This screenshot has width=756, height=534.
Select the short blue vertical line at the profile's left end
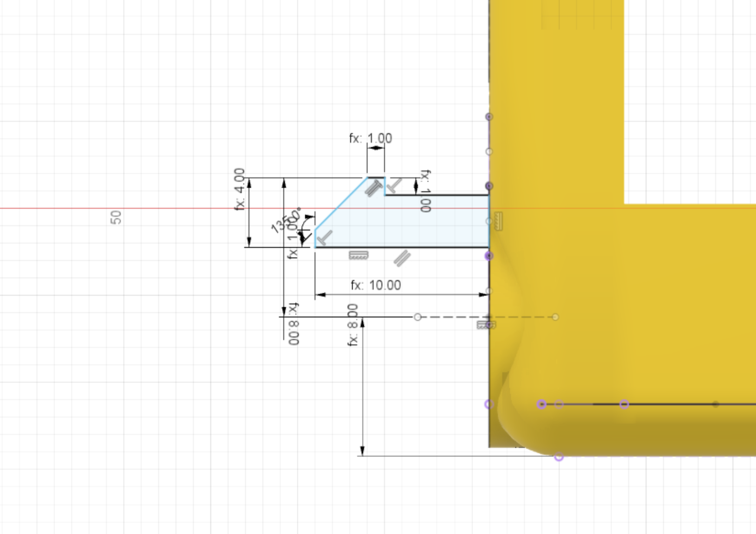click(315, 238)
